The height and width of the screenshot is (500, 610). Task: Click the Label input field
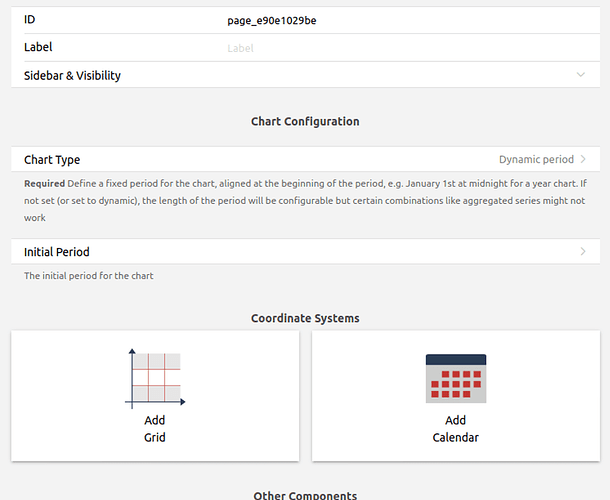click(x=400, y=48)
